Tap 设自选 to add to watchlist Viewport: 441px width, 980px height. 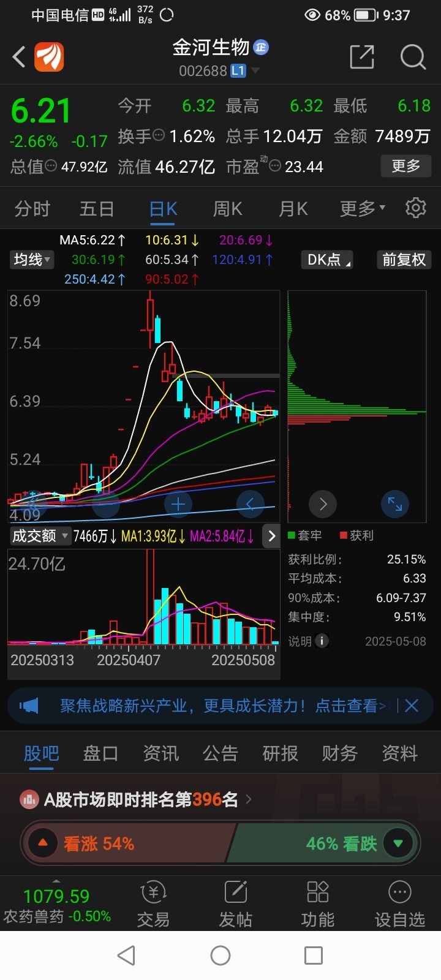click(x=400, y=905)
